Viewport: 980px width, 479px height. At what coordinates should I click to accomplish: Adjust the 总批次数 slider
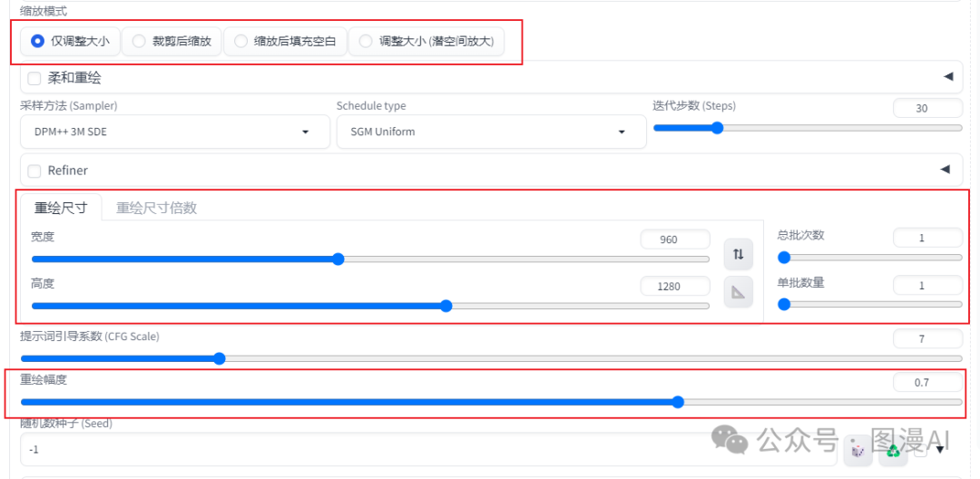[870, 258]
